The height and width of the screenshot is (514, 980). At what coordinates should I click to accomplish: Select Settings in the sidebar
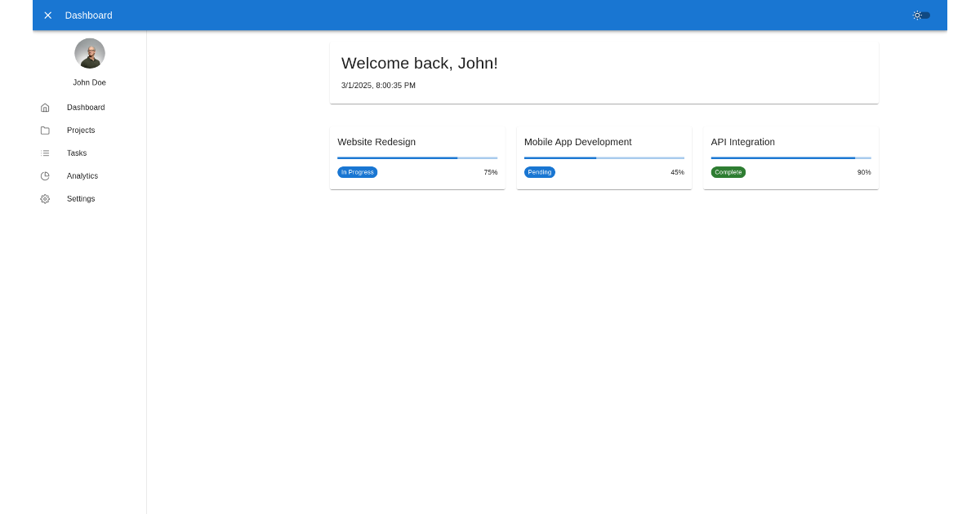tap(80, 198)
